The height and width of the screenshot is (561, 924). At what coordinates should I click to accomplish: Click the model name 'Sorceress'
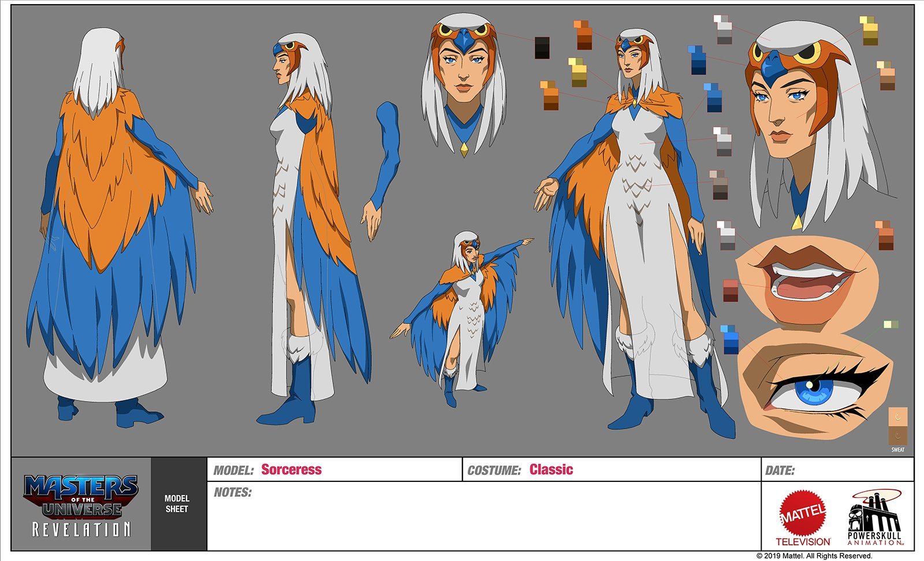click(x=291, y=470)
